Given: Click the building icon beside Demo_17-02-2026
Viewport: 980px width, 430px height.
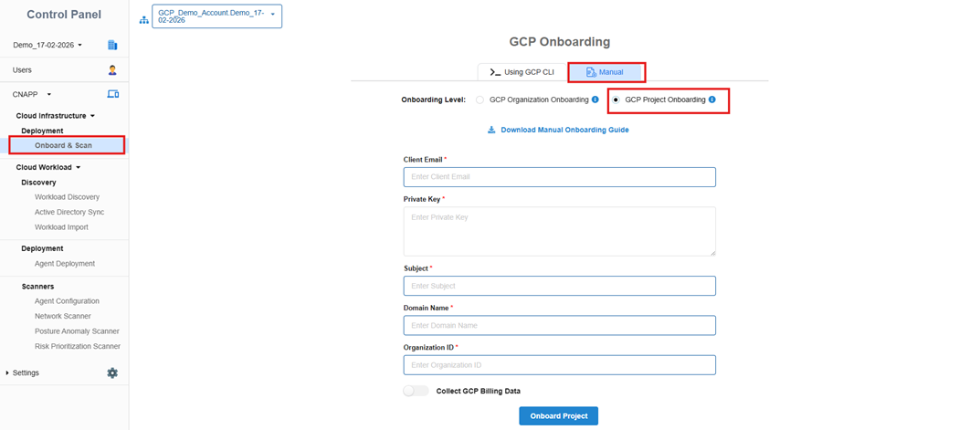Looking at the screenshot, I should (x=112, y=45).
